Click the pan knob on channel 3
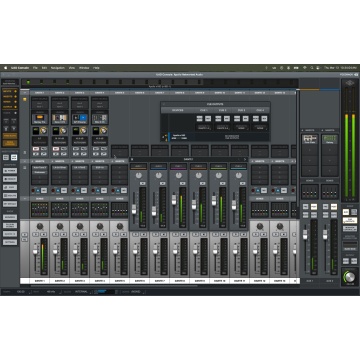This screenshot has height=360, width=360. click(x=80, y=226)
